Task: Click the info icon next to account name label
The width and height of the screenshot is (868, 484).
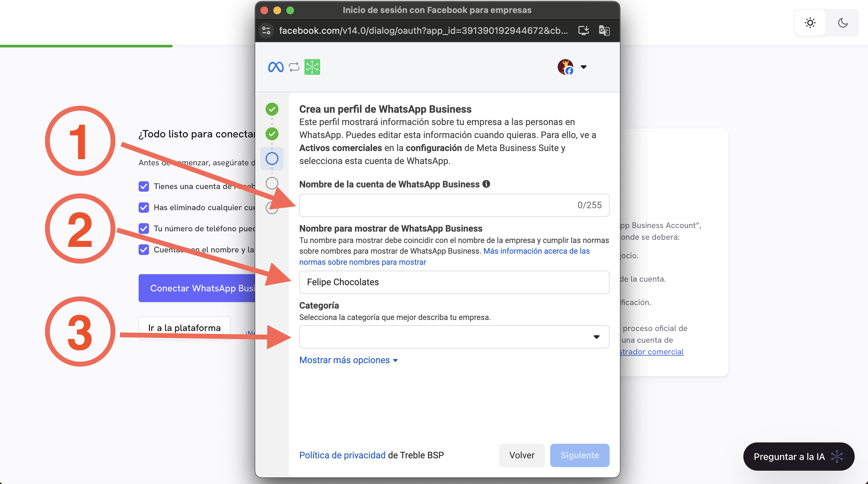Action: [x=486, y=184]
